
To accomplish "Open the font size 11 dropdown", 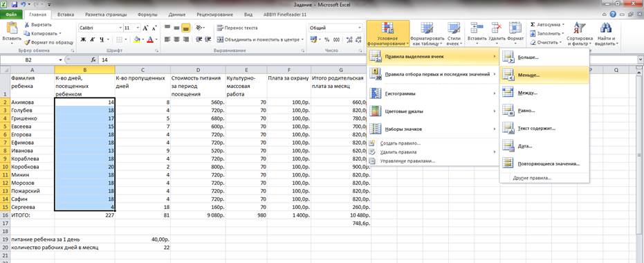I will tap(138, 28).
